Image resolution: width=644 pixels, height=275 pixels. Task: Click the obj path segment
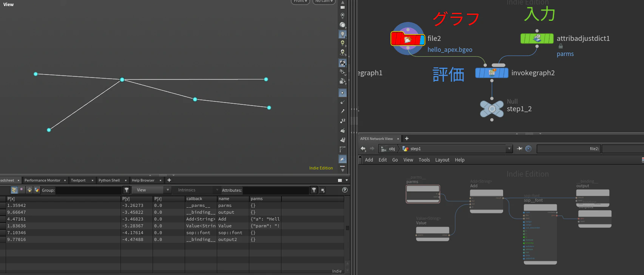tap(389, 149)
